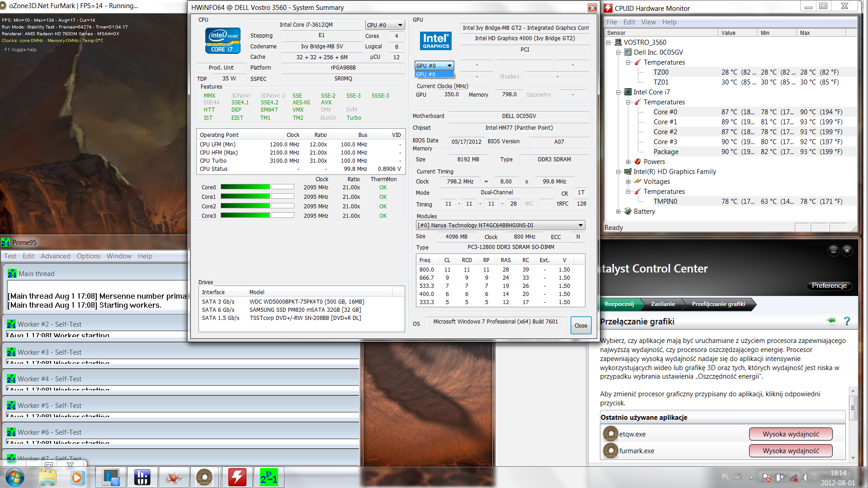868x488 pixels.
Task: Open the Prime95 Advanced menu
Action: pos(55,256)
